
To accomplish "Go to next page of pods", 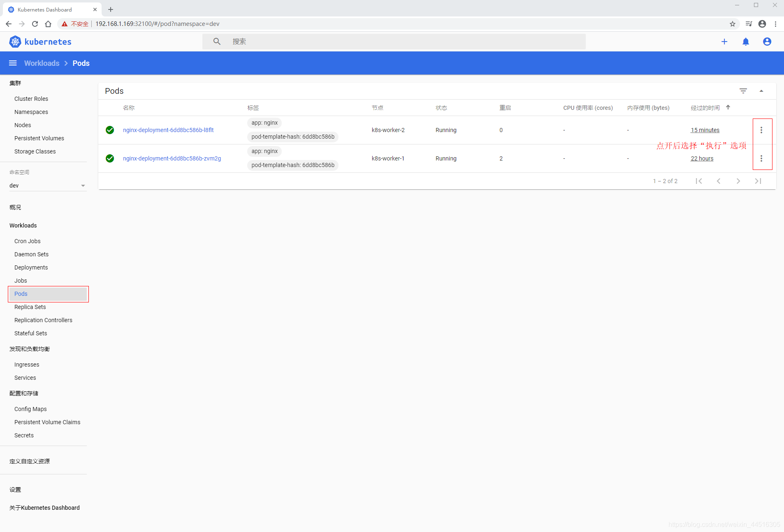I will tap(738, 181).
